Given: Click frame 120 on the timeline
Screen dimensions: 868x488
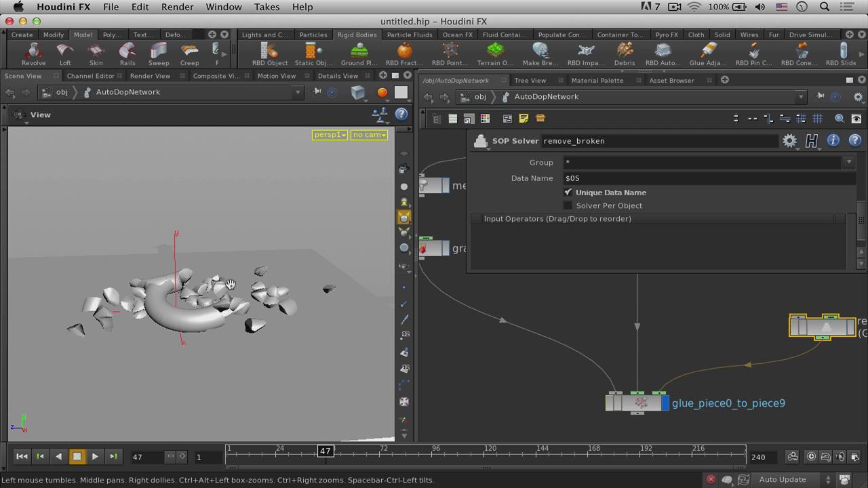Looking at the screenshot, I should [x=490, y=449].
